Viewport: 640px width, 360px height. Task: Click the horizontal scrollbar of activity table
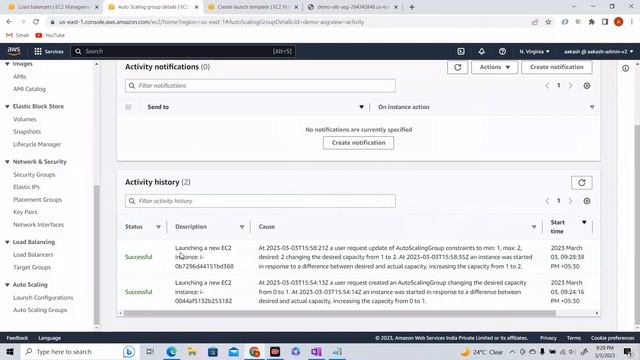click(340, 313)
